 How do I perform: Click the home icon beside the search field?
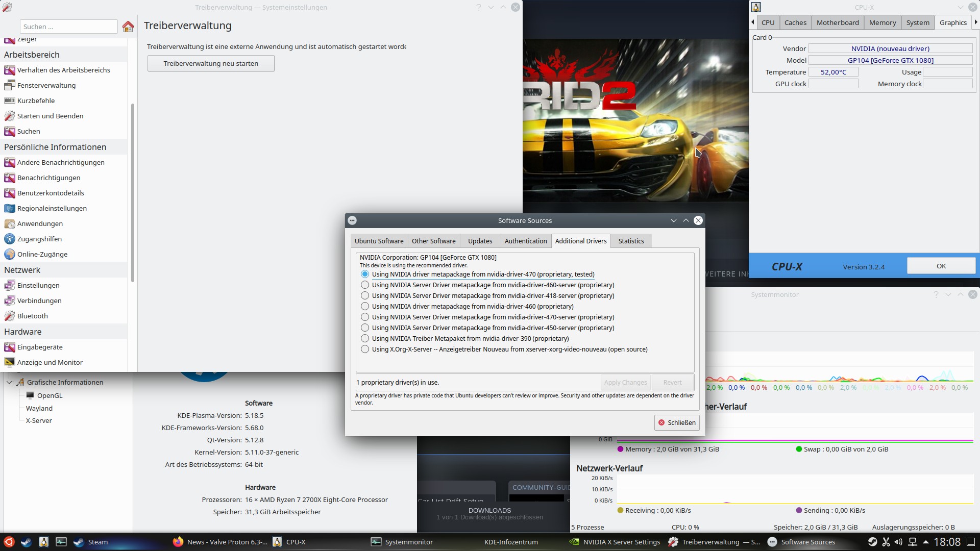point(128,27)
